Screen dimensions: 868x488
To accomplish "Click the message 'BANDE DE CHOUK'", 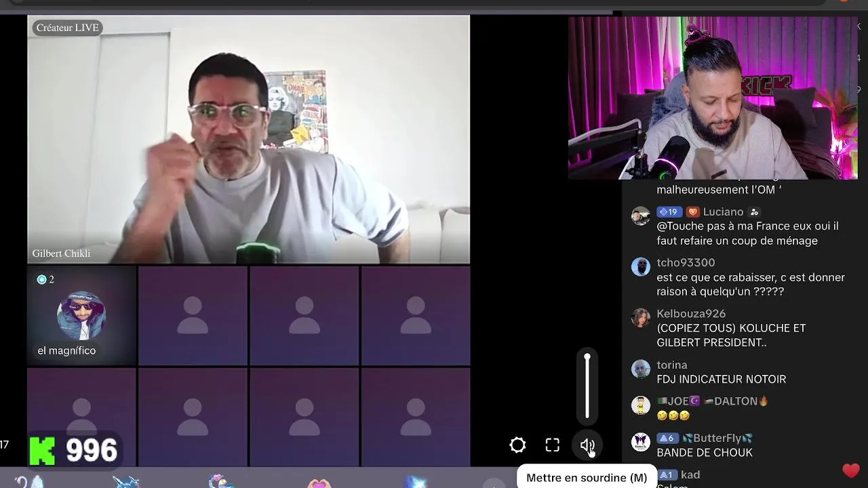I will tap(705, 453).
